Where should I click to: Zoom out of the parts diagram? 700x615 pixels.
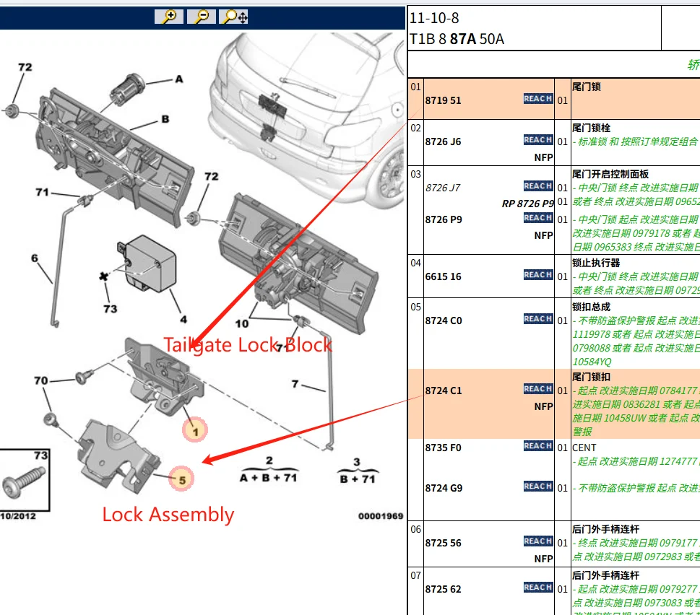pyautogui.click(x=202, y=17)
